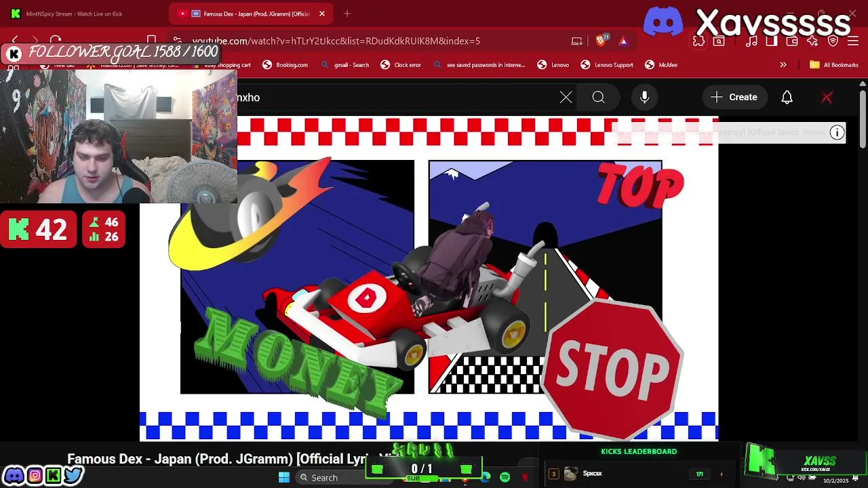This screenshot has height=488, width=868.
Task: Expand the hidden bookmarks chevron
Action: (x=783, y=65)
